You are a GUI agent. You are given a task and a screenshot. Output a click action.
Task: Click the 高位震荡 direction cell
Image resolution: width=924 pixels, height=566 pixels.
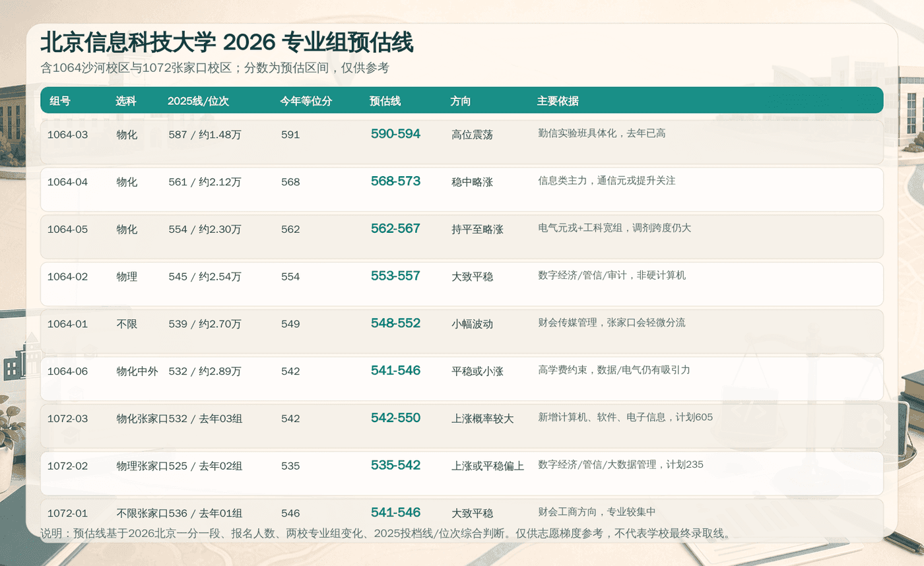pyautogui.click(x=472, y=135)
